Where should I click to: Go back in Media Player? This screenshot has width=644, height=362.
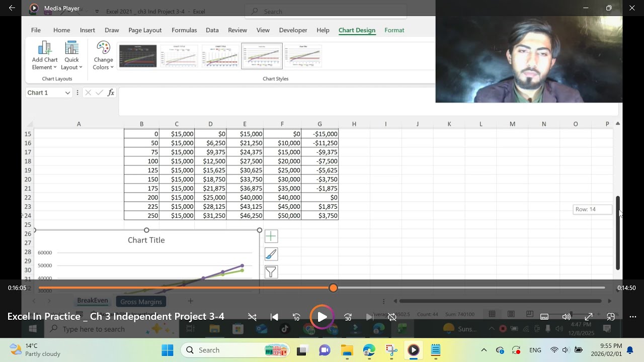click(12, 8)
